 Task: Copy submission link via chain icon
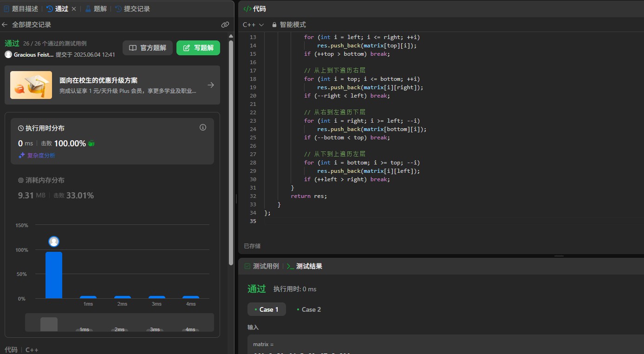click(225, 25)
